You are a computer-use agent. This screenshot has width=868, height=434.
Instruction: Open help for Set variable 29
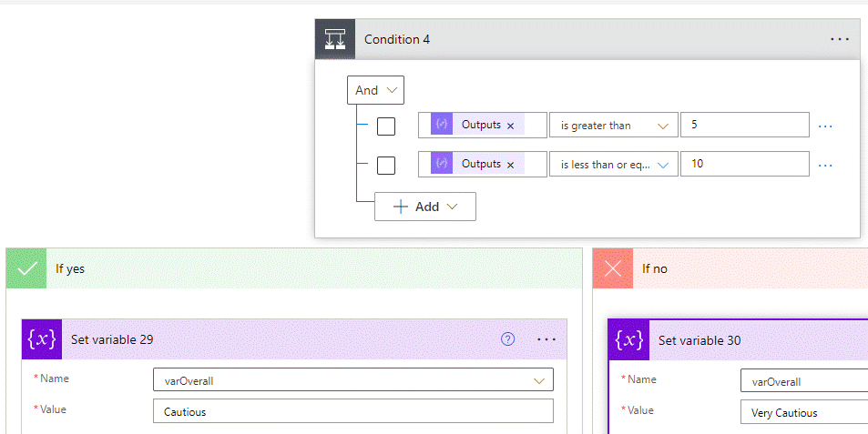[x=508, y=339]
